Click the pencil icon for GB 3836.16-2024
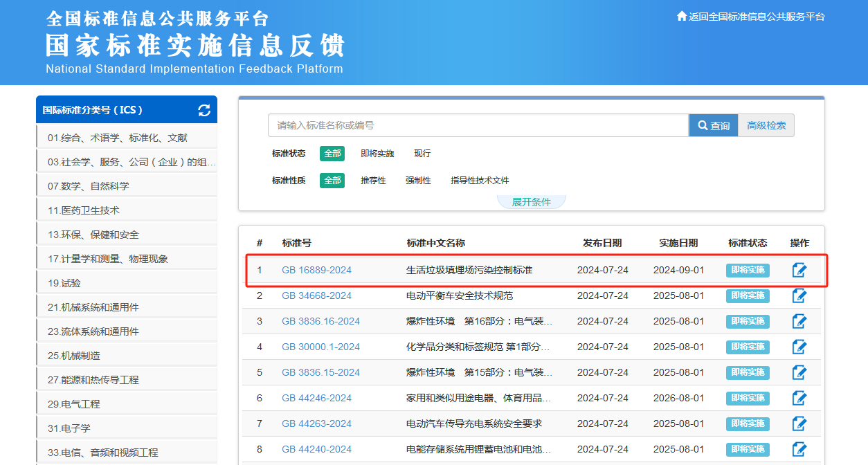This screenshot has height=465, width=868. (x=799, y=321)
